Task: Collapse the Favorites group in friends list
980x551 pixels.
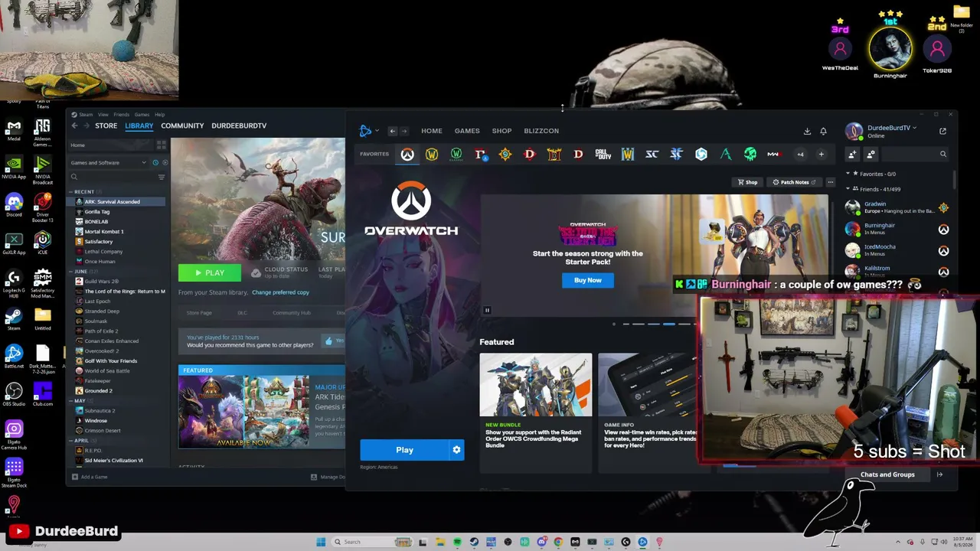Action: 848,174
